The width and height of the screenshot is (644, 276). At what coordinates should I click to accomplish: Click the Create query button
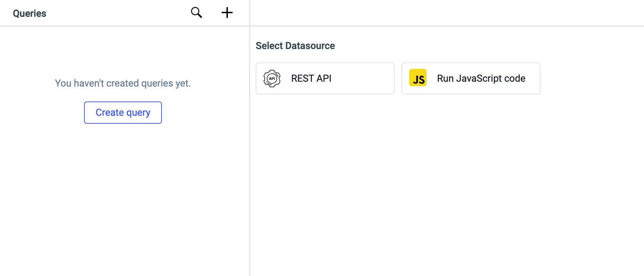(x=123, y=113)
